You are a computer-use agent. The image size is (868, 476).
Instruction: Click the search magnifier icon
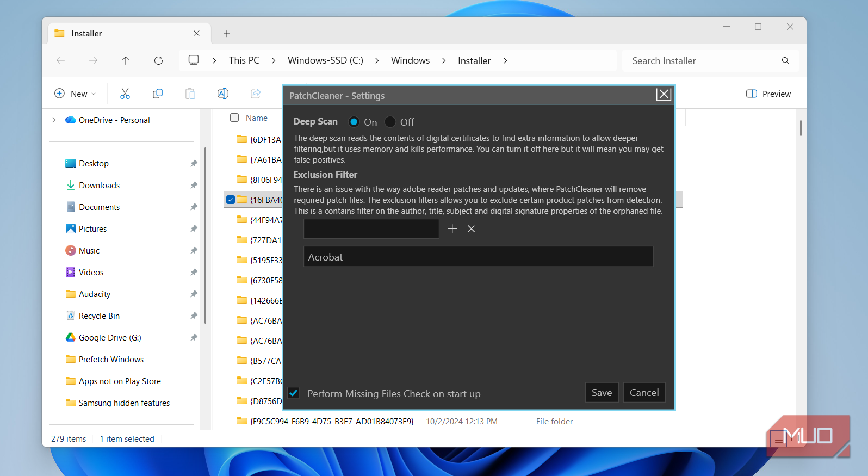785,60
